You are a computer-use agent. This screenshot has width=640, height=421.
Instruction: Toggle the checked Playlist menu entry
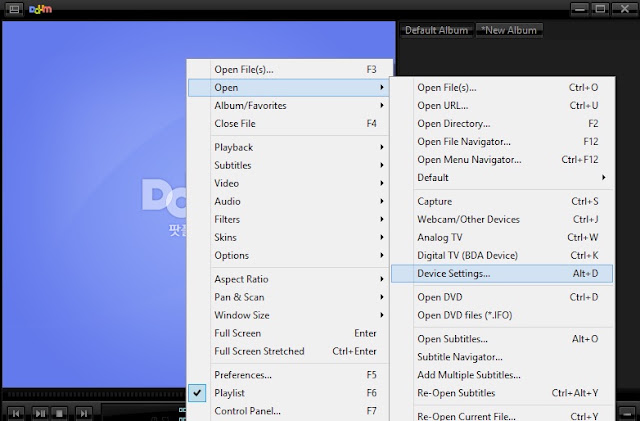point(289,393)
